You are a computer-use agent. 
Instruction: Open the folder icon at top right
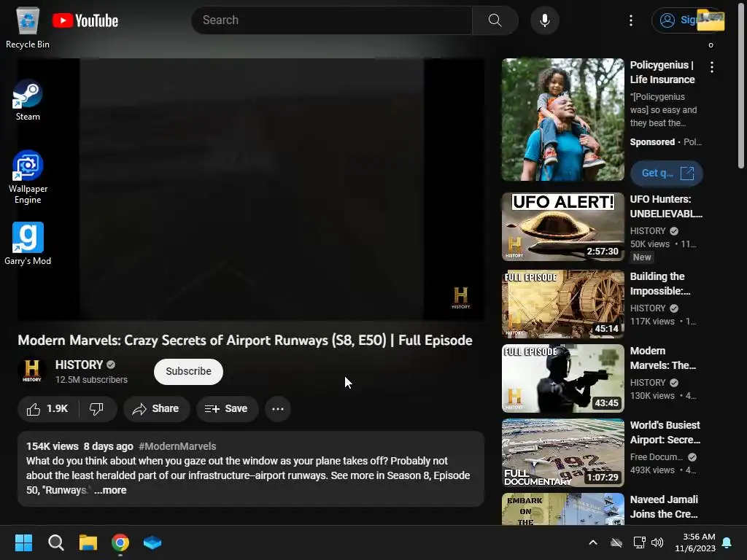pos(711,21)
